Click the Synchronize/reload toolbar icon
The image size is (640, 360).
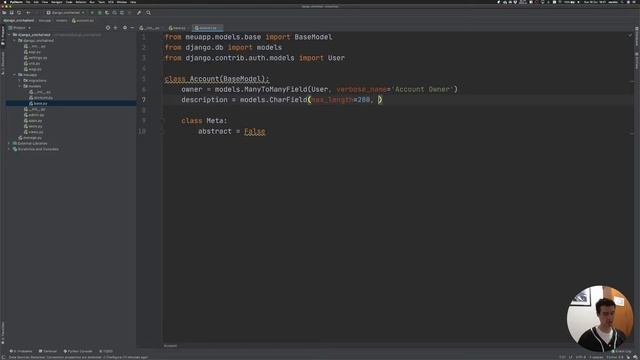click(x=19, y=13)
